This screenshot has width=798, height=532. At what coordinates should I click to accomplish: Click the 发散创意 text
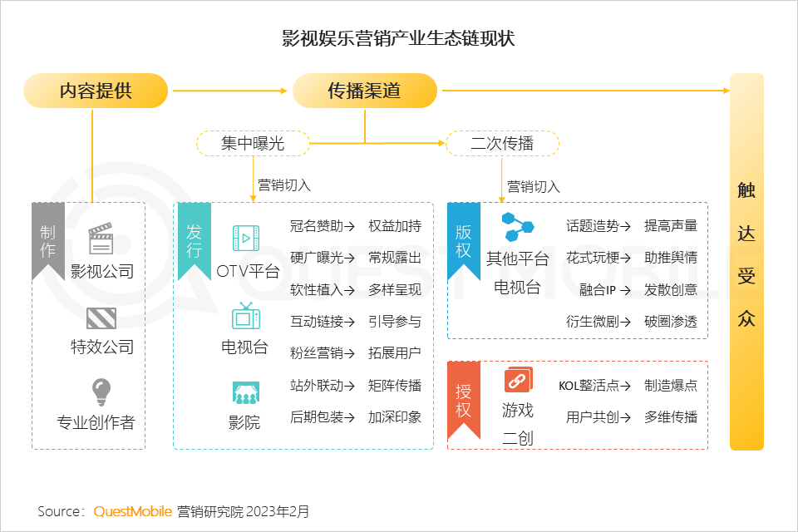coord(671,289)
